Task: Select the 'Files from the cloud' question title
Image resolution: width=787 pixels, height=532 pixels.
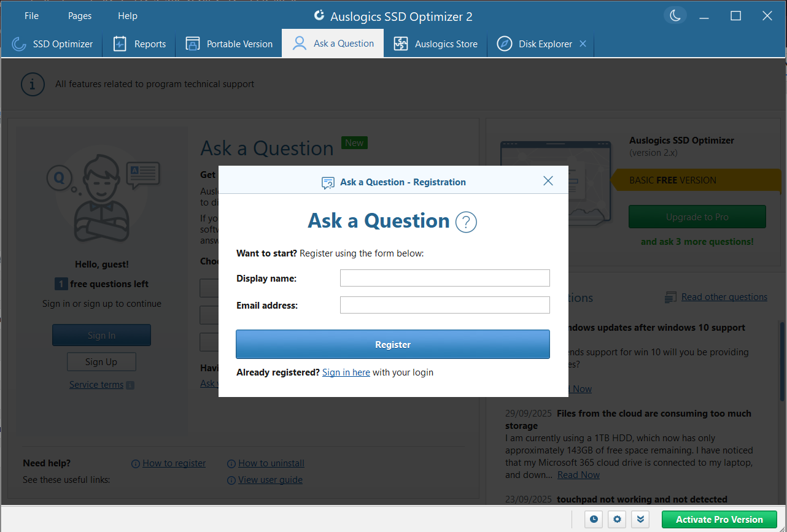Action: (629, 420)
